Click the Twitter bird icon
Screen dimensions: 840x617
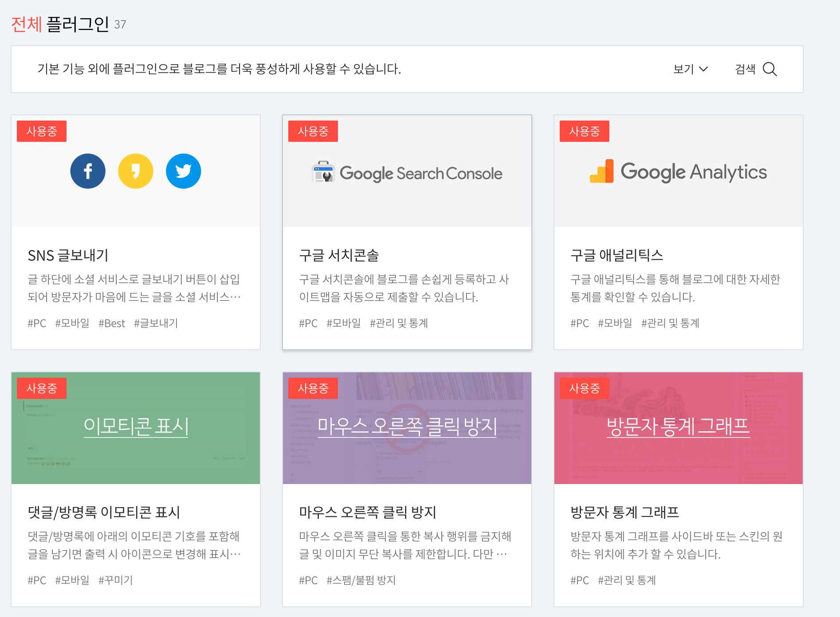(x=184, y=171)
